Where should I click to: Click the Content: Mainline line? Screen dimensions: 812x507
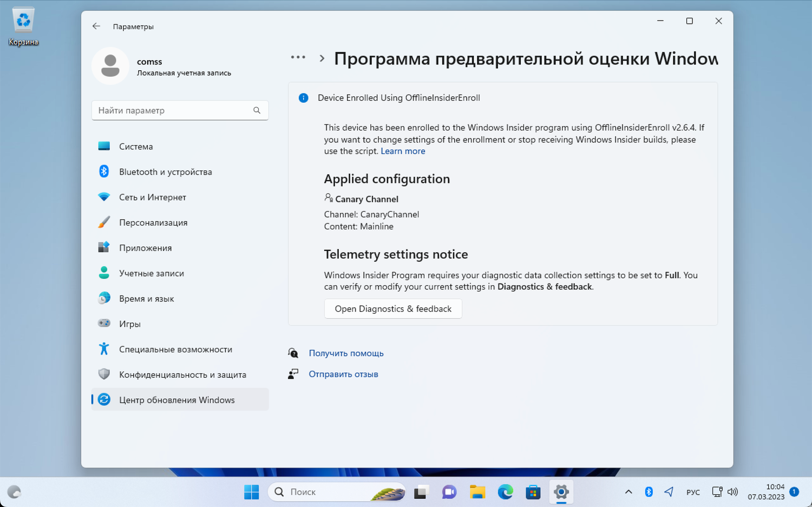coord(359,227)
